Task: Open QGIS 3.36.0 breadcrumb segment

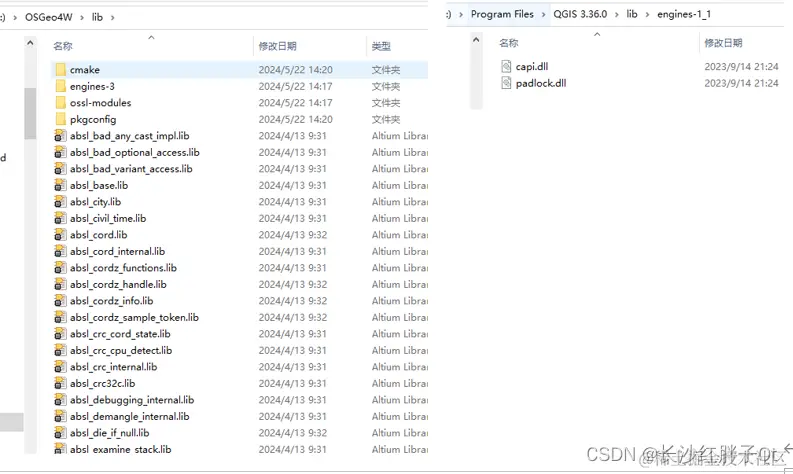Action: click(580, 14)
